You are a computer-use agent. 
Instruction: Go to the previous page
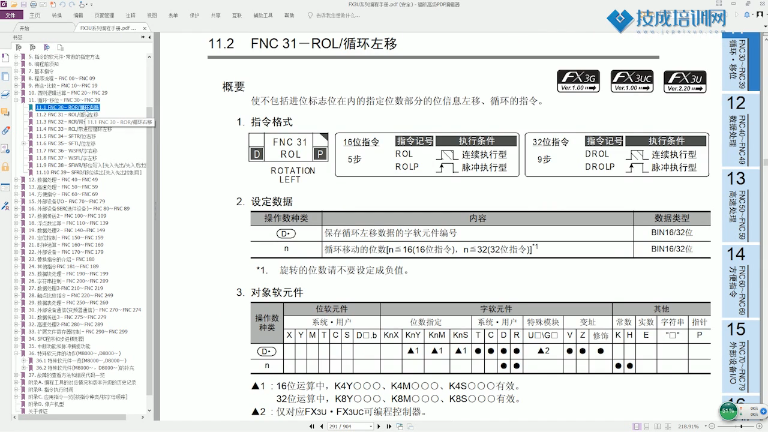coord(321,426)
